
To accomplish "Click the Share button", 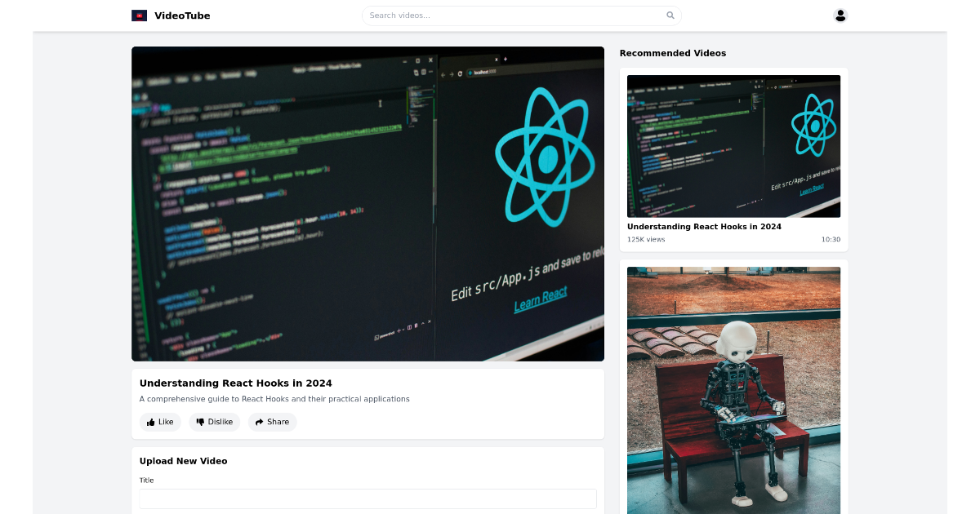I will coord(272,422).
